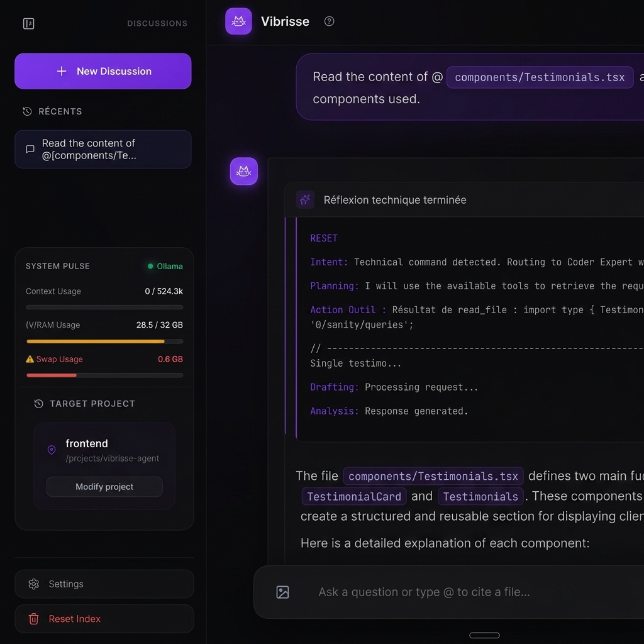Click the assistant cat avatar beside the response
644x644 pixels.
[x=243, y=171]
